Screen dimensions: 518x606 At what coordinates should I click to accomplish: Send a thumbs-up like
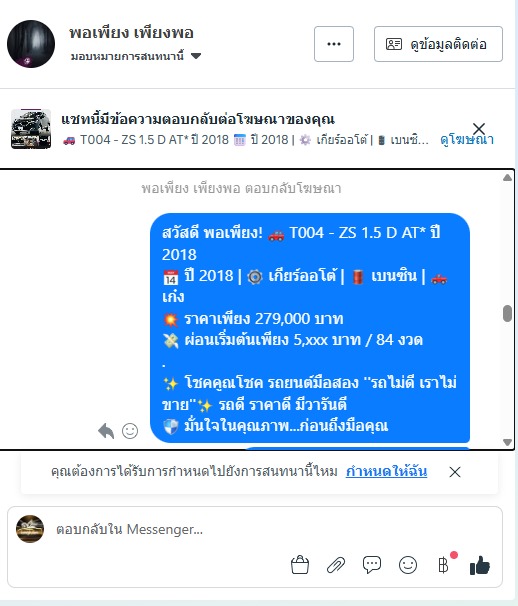(480, 565)
